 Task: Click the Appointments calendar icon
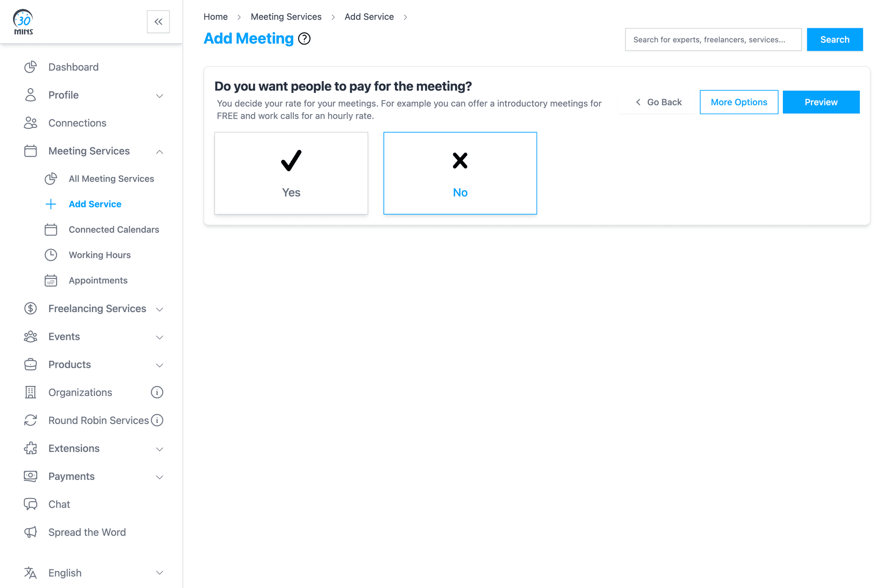point(51,280)
